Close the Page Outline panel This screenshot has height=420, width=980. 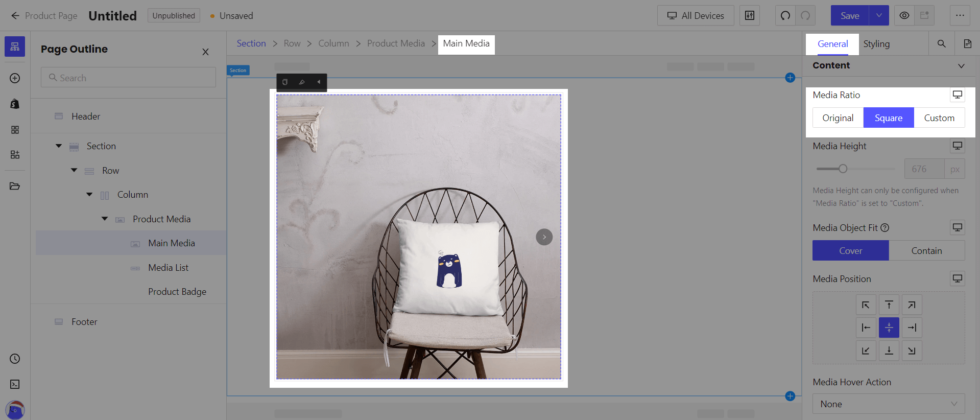pos(205,52)
